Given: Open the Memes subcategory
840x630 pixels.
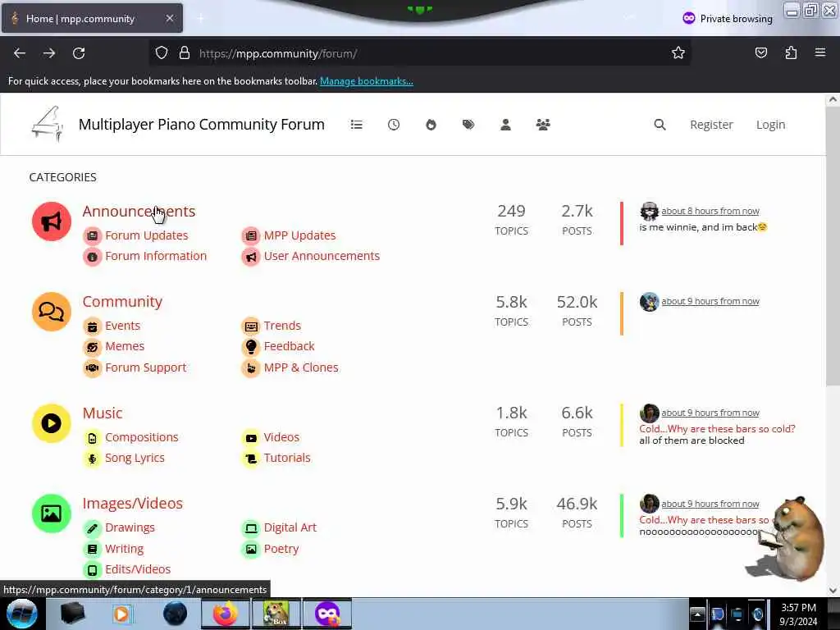Looking at the screenshot, I should [125, 346].
